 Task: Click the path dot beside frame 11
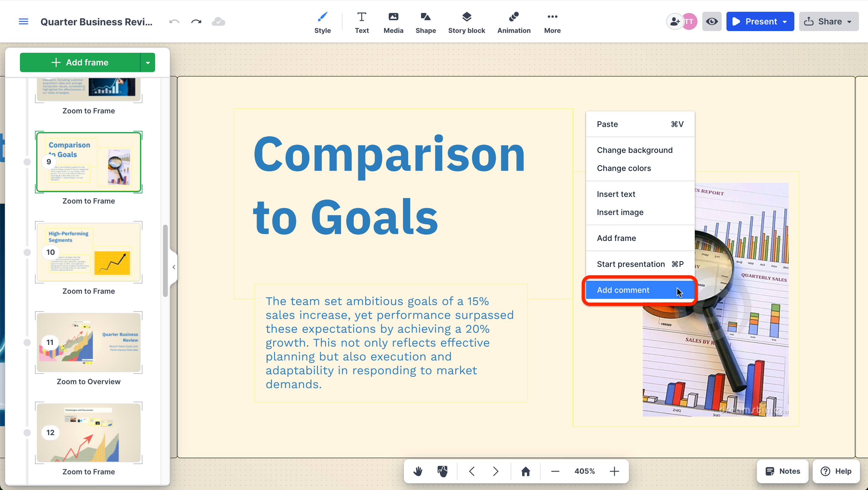[x=27, y=343]
